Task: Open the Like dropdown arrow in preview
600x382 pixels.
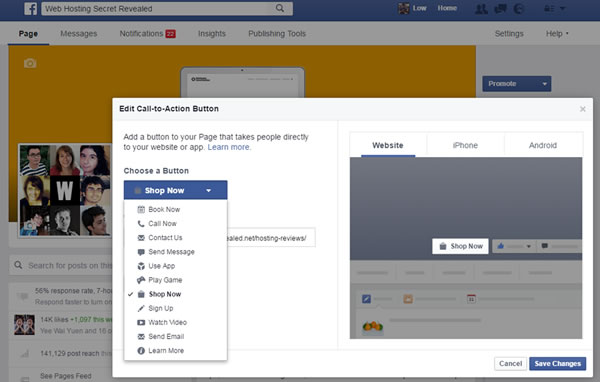Action: [528, 247]
